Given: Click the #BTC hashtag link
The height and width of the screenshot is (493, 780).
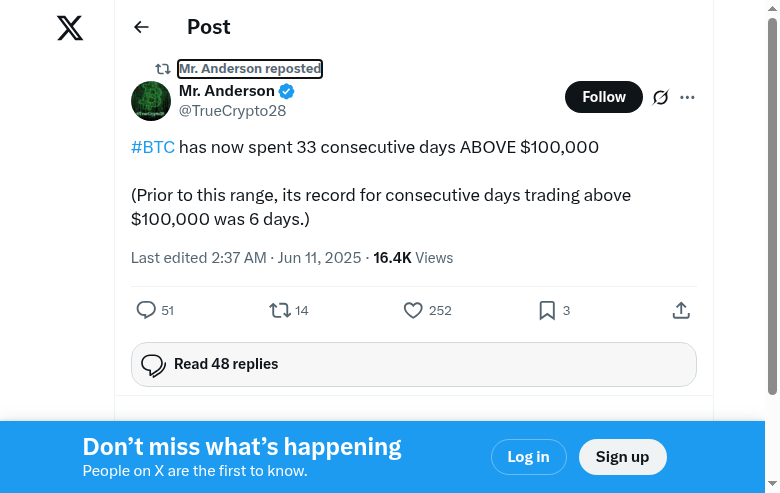Looking at the screenshot, I should tap(153, 148).
